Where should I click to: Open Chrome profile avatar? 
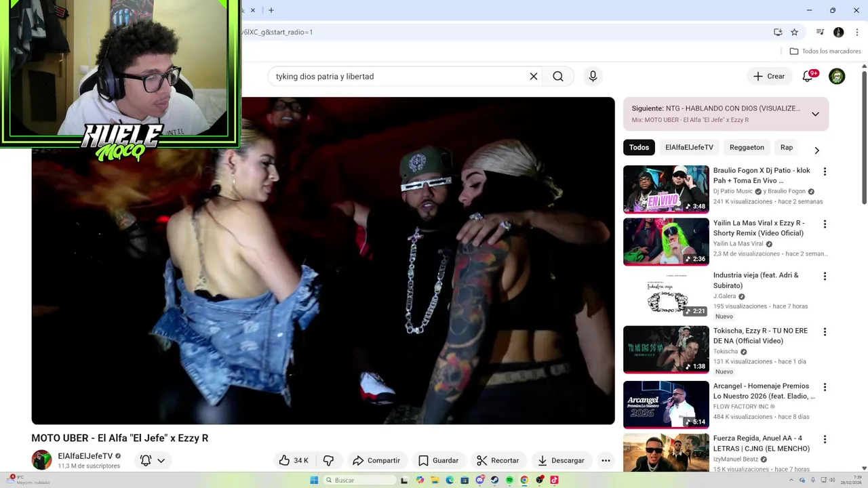click(x=839, y=32)
